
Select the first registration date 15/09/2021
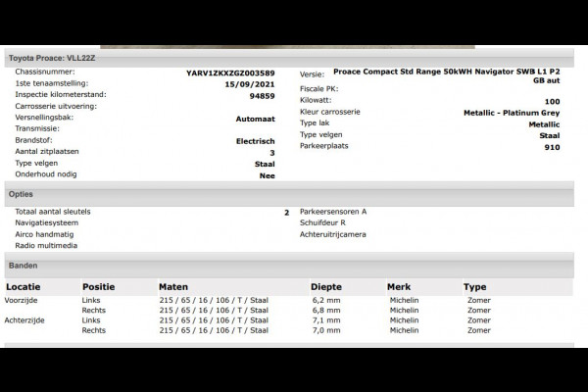(x=250, y=84)
